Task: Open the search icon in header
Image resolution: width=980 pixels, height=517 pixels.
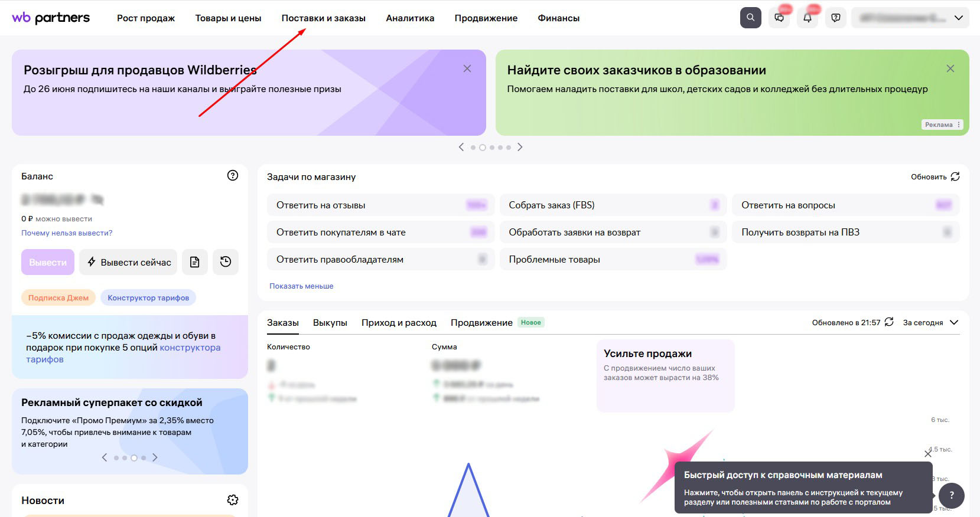Action: pyautogui.click(x=750, y=18)
